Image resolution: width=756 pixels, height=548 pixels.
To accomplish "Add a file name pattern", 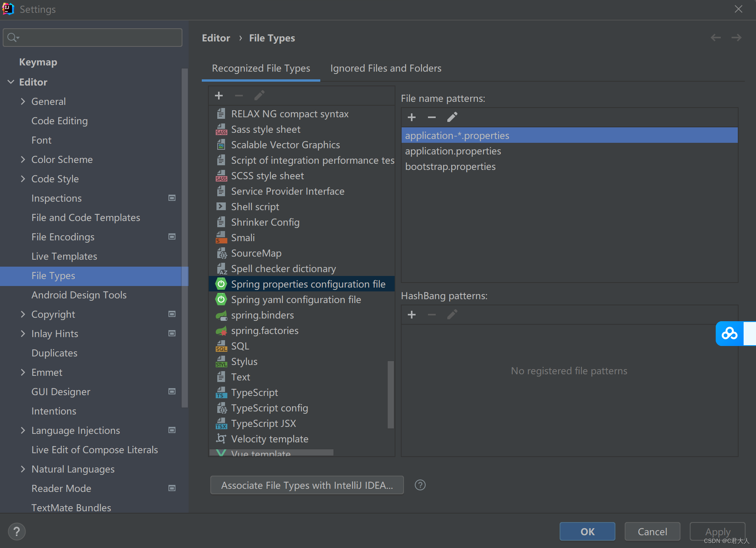I will 412,117.
